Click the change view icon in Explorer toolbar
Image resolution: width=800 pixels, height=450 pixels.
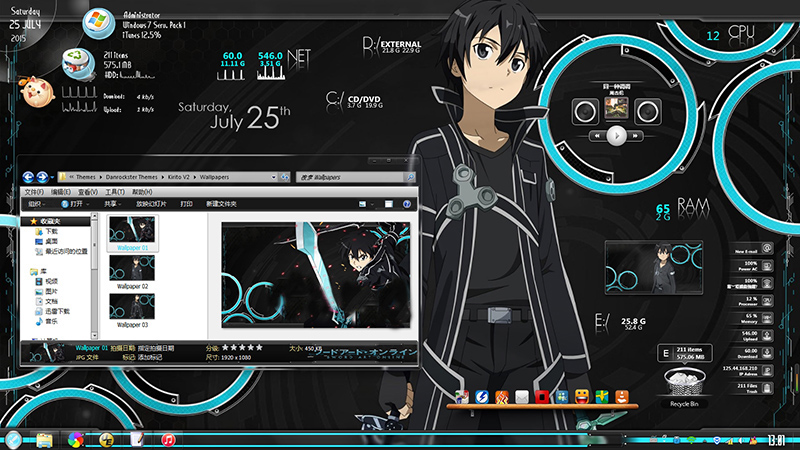point(362,204)
